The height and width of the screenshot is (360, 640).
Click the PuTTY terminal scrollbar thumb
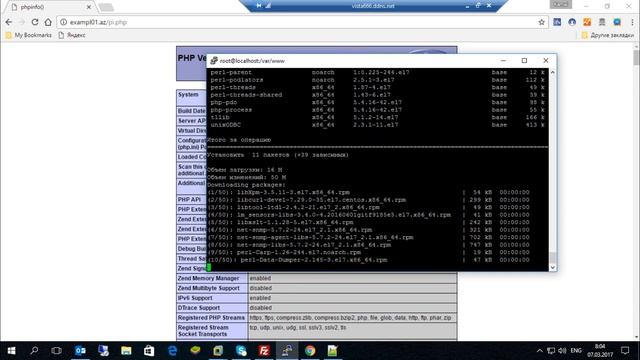click(x=553, y=257)
